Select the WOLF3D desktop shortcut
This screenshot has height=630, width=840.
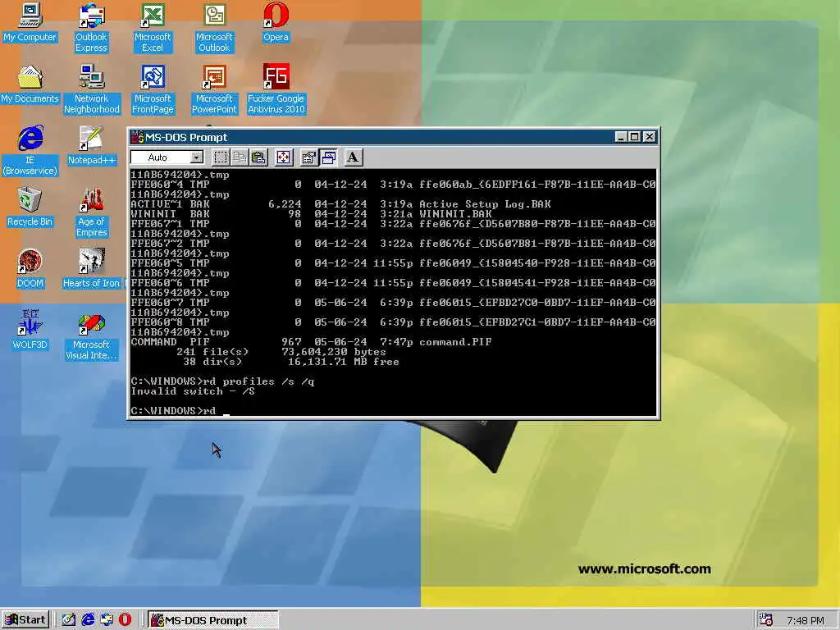tap(30, 330)
